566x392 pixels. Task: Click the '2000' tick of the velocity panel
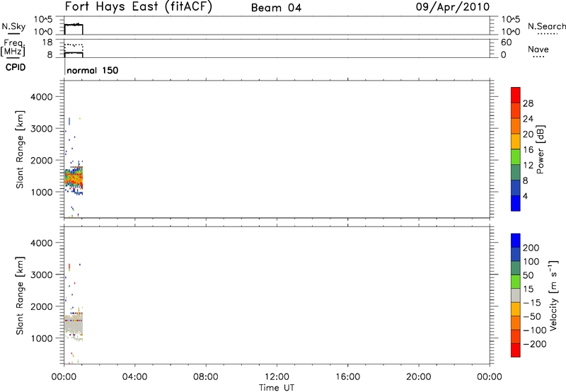click(42, 306)
